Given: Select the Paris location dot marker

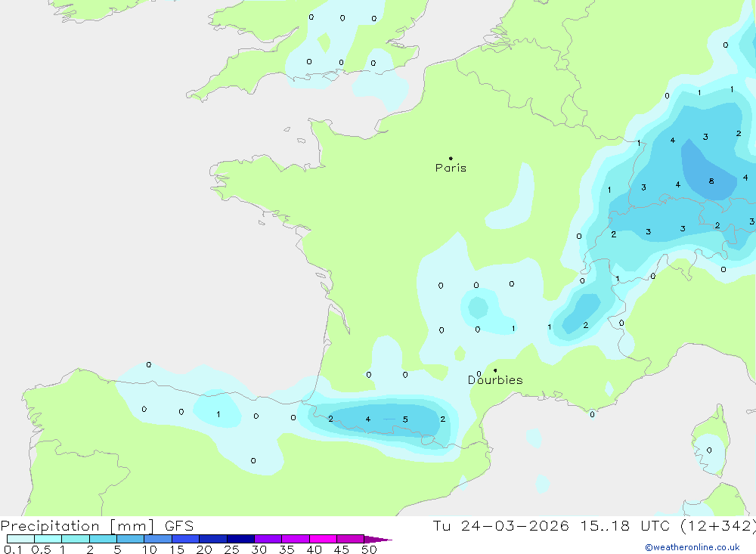Looking at the screenshot, I should point(451,158).
